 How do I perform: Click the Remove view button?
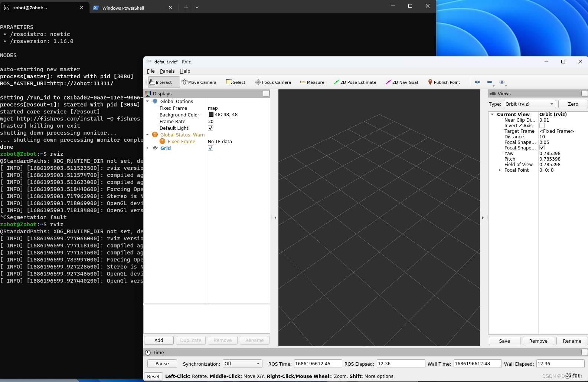538,341
